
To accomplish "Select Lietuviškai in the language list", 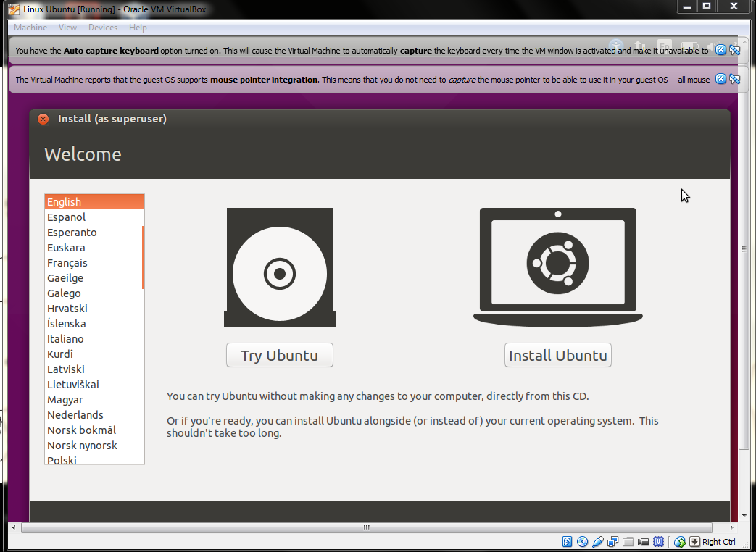I will 94,385.
